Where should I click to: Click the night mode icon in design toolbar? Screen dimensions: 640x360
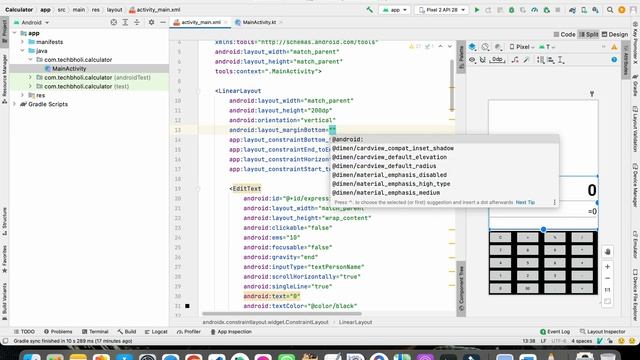coord(498,47)
